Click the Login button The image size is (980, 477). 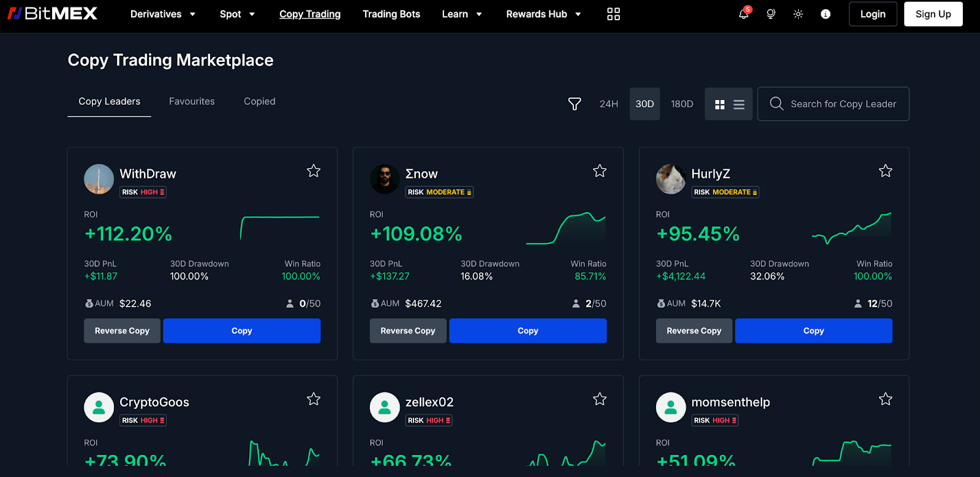pos(873,14)
